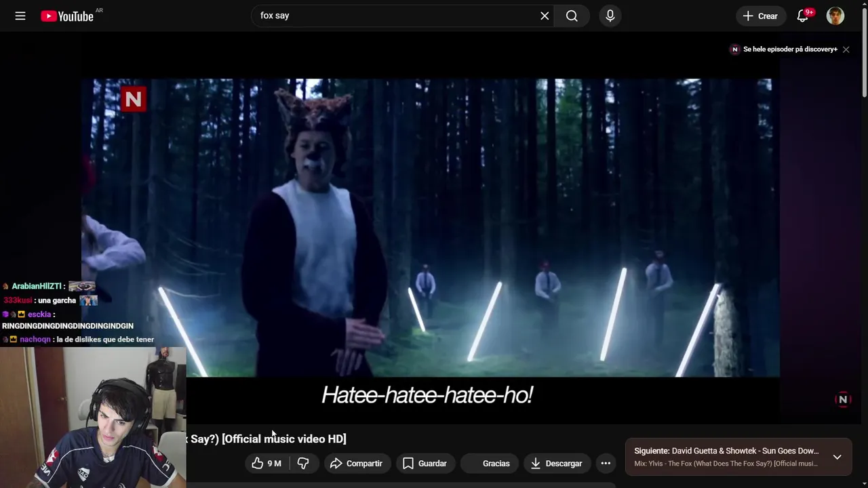Click the 'Mix: Ylvis - The Fox' subtitle
Image resolution: width=868 pixels, height=488 pixels.
(726, 464)
